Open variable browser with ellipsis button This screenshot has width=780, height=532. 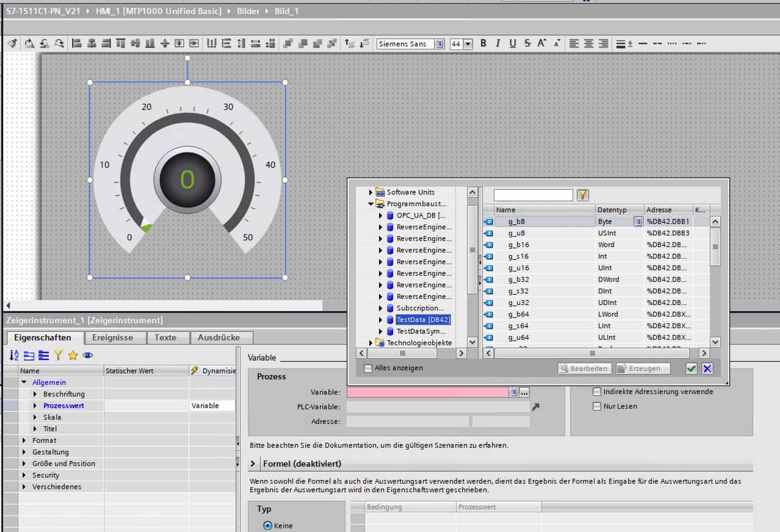524,392
